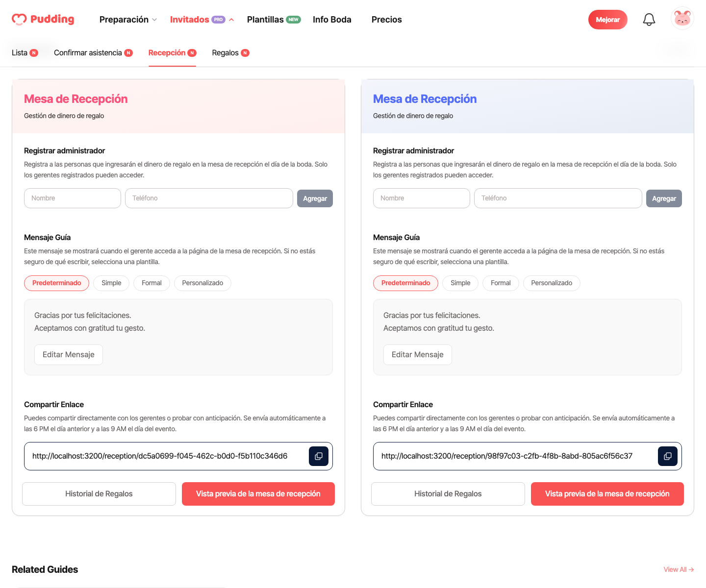Image resolution: width=706 pixels, height=588 pixels.
Task: Click Agregar in the blue card
Action: (664, 198)
